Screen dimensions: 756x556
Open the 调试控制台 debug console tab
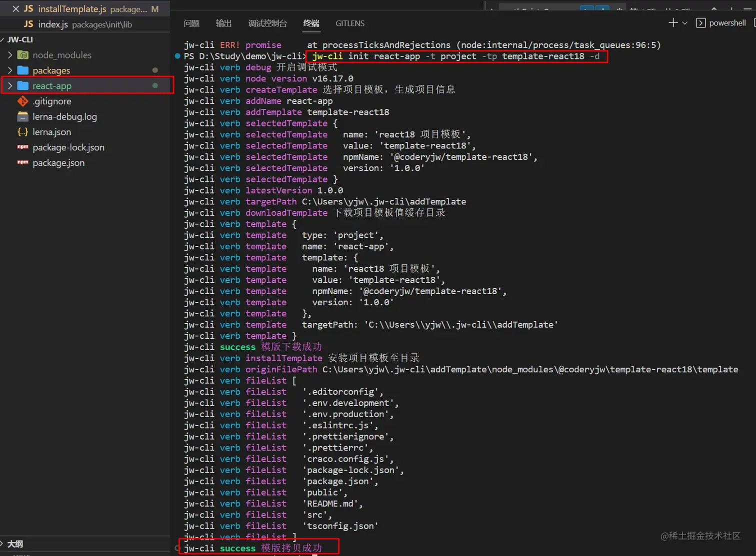click(x=267, y=23)
